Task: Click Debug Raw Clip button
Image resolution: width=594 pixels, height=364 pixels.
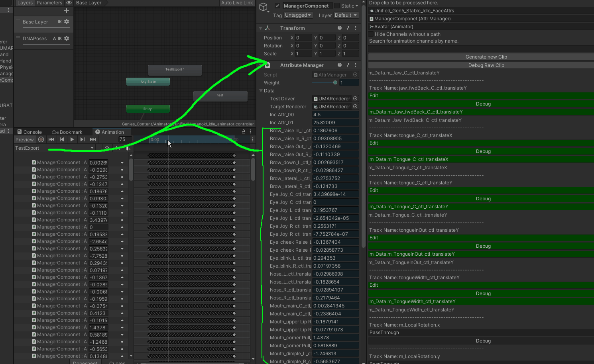Action: point(486,65)
